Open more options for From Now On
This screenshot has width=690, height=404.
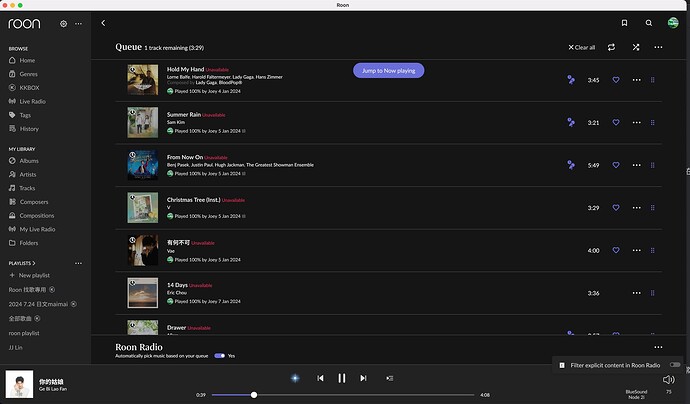(636, 165)
